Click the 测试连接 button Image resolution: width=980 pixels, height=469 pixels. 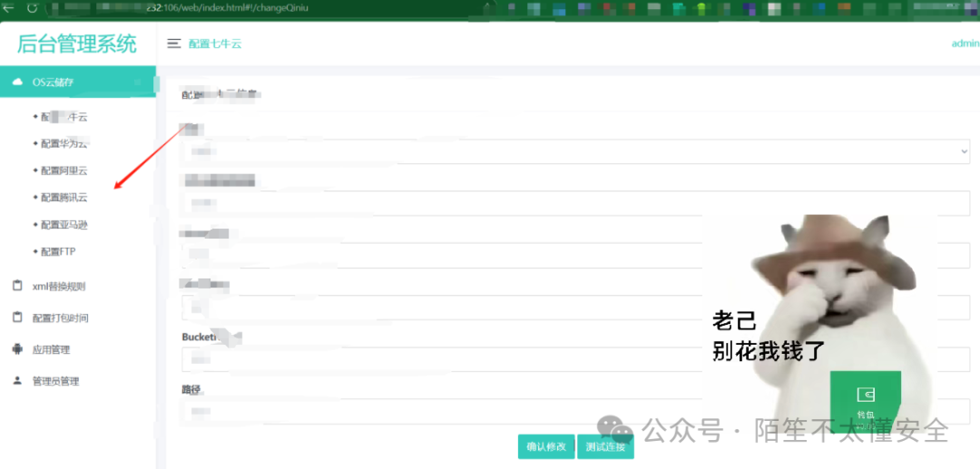tap(605, 446)
